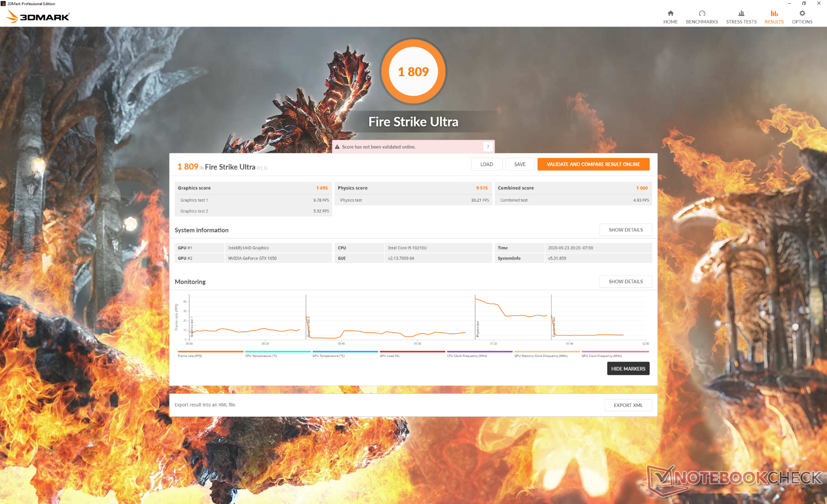This screenshot has height=504, width=827.
Task: Show details for System information
Action: point(625,230)
